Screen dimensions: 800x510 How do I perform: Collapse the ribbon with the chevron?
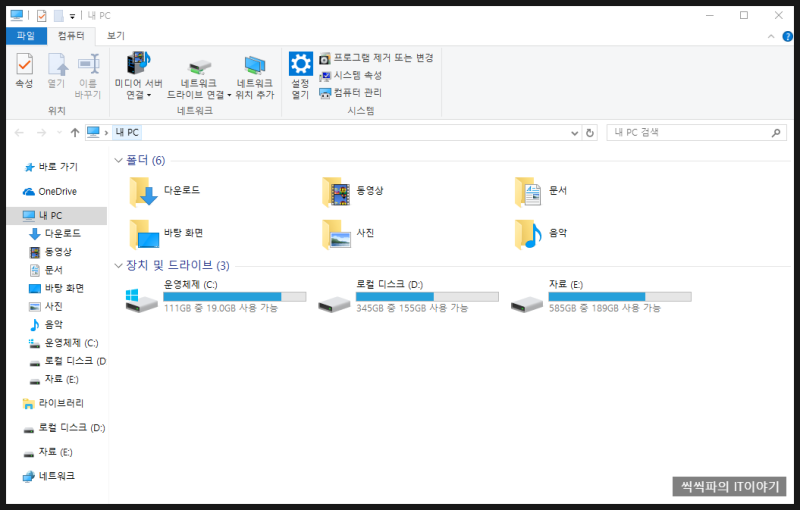771,36
